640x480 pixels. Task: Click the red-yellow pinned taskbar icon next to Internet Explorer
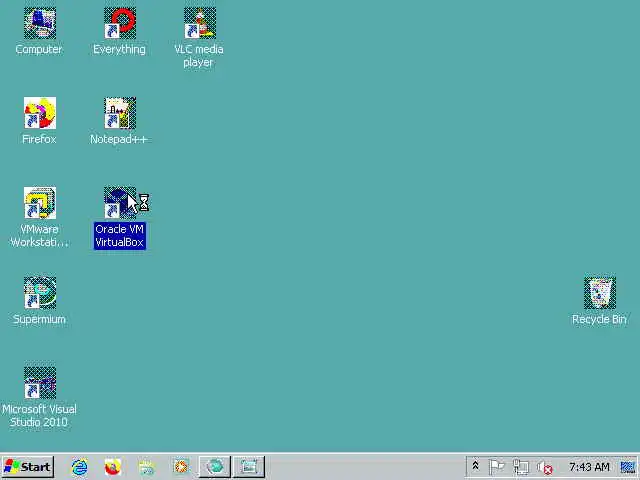[113, 467]
